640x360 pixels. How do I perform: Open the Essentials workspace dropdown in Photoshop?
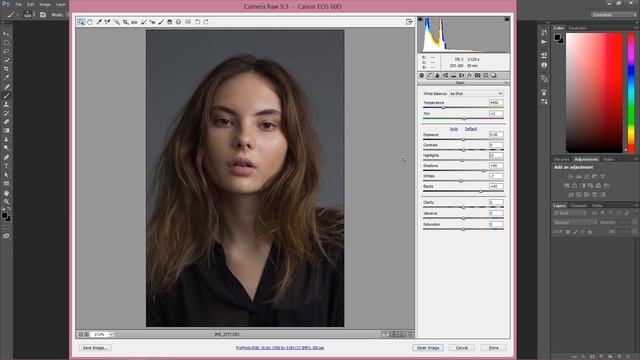tap(613, 15)
